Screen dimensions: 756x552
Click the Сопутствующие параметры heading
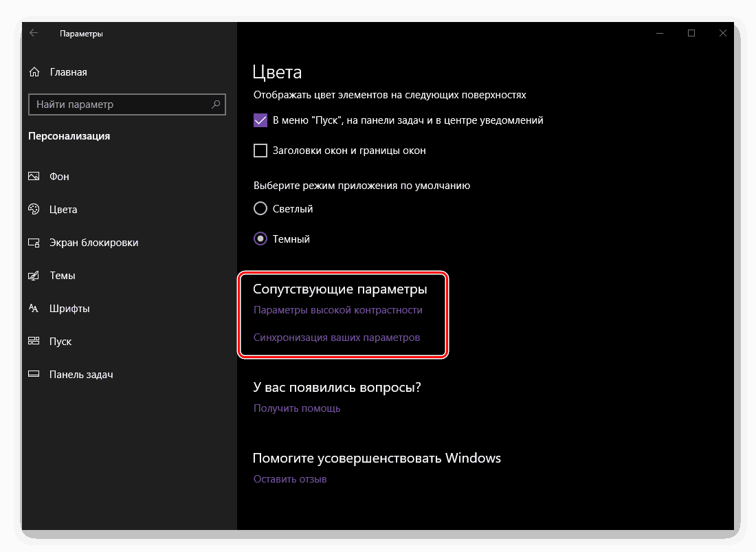click(340, 289)
